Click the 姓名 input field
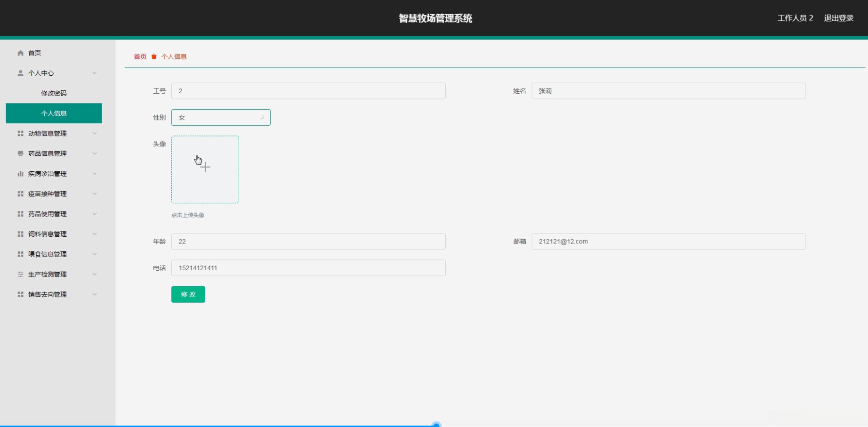Image resolution: width=868 pixels, height=427 pixels. 668,91
